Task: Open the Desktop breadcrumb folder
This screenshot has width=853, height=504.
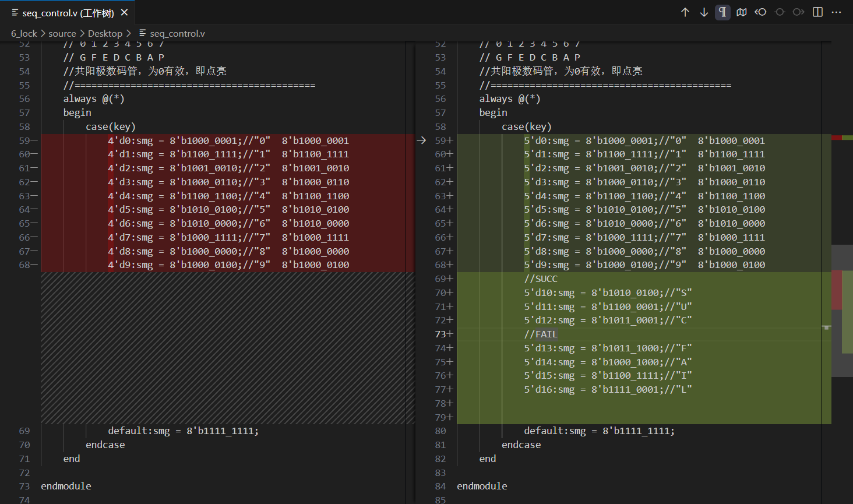Action: (105, 34)
